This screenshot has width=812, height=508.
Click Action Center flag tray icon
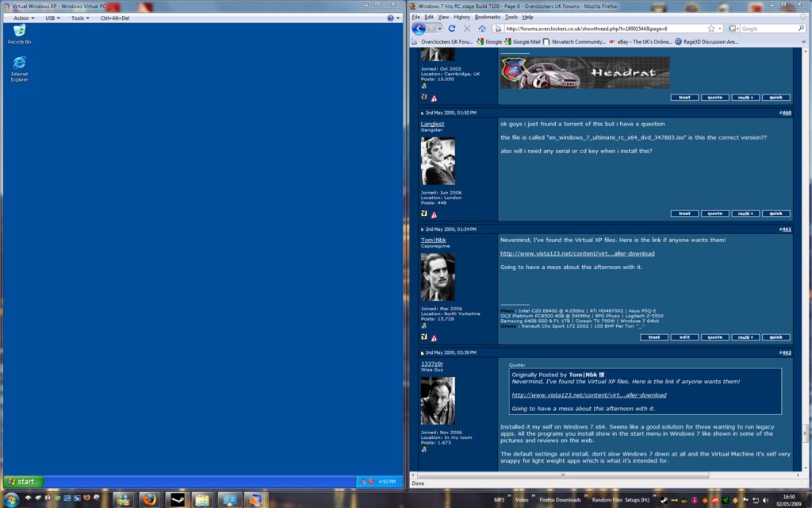(745, 500)
